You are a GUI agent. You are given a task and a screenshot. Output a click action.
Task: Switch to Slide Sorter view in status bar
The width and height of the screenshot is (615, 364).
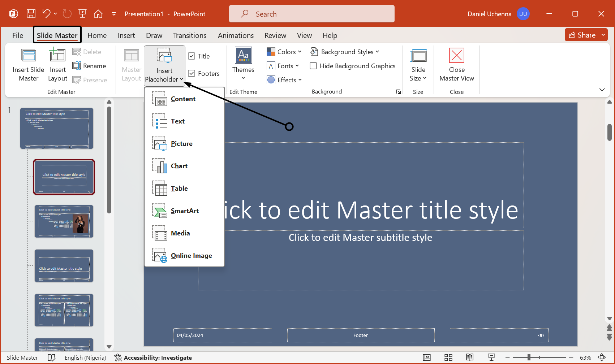point(448,357)
